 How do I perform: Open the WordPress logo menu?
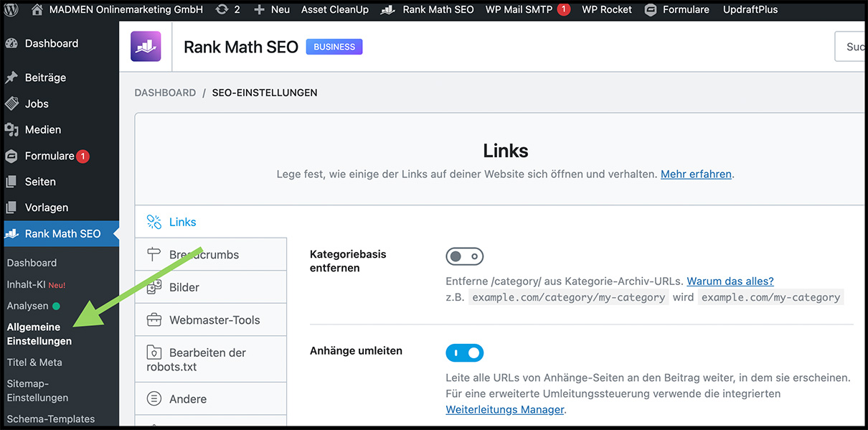(x=11, y=10)
